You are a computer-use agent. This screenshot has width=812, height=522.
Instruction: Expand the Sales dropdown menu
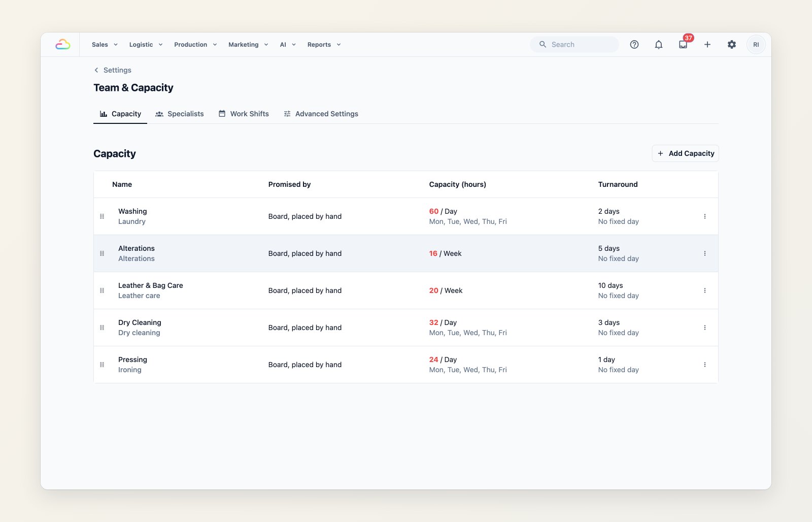pyautogui.click(x=105, y=45)
